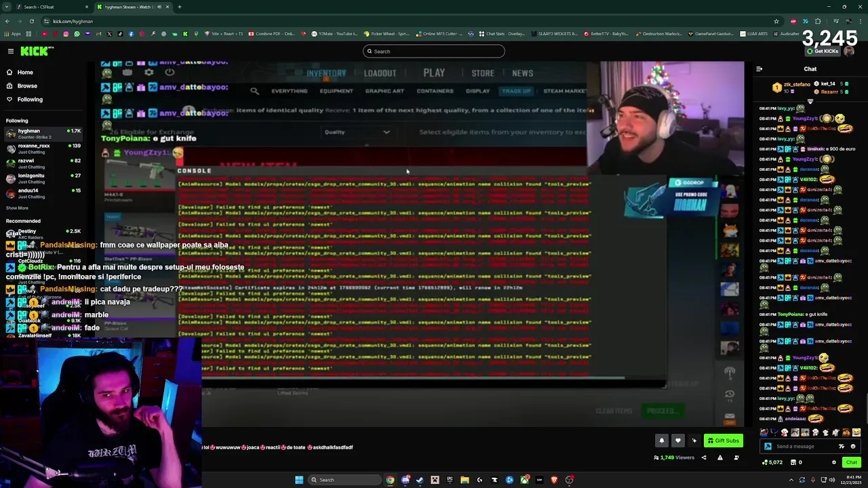Image resolution: width=868 pixels, height=488 pixels.
Task: Click the icon right of report triangle
Action: tap(736, 457)
